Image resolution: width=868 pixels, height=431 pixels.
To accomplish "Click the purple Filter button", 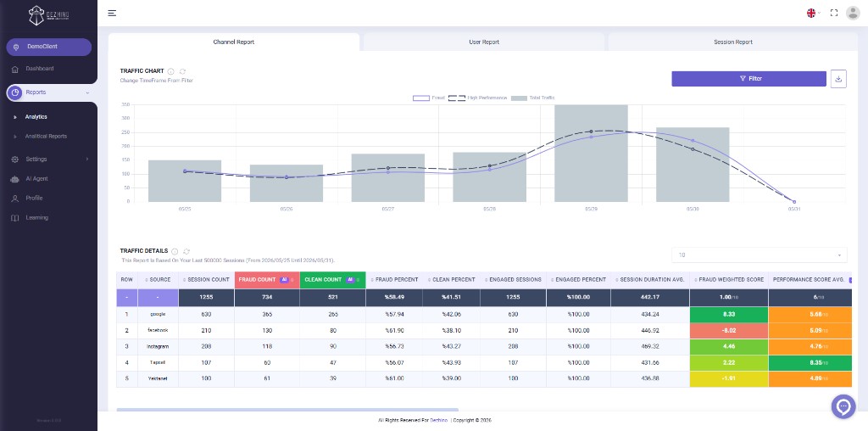I will pyautogui.click(x=749, y=79).
